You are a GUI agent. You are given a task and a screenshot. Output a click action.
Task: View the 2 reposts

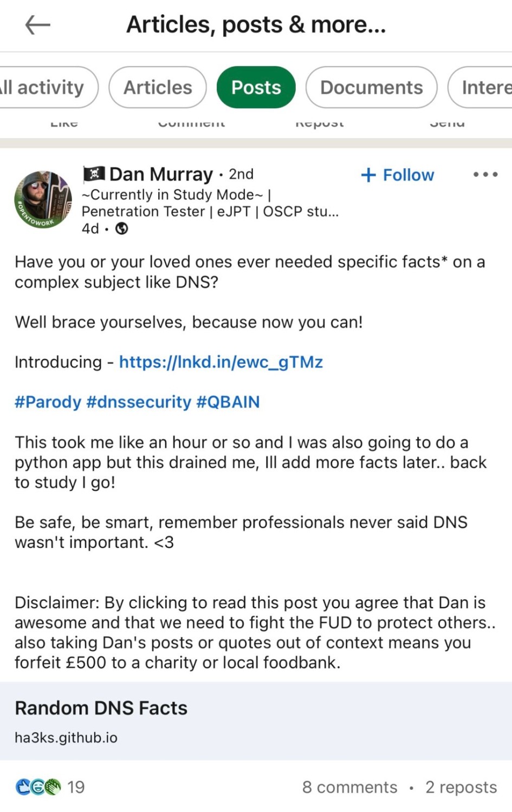[461, 787]
